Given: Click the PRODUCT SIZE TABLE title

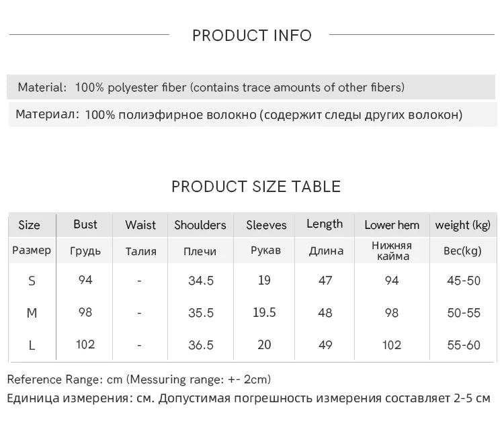Looking at the screenshot, I should point(256,187).
